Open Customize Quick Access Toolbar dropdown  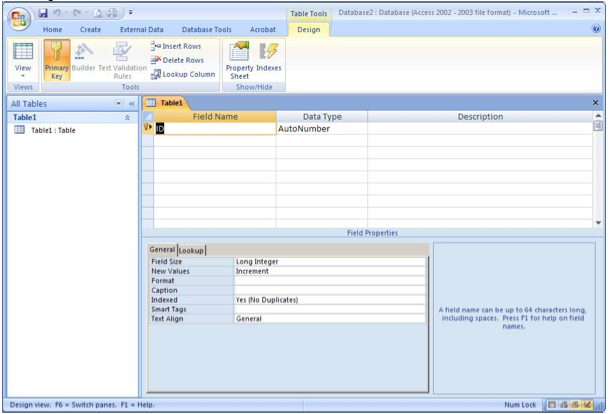(x=131, y=13)
